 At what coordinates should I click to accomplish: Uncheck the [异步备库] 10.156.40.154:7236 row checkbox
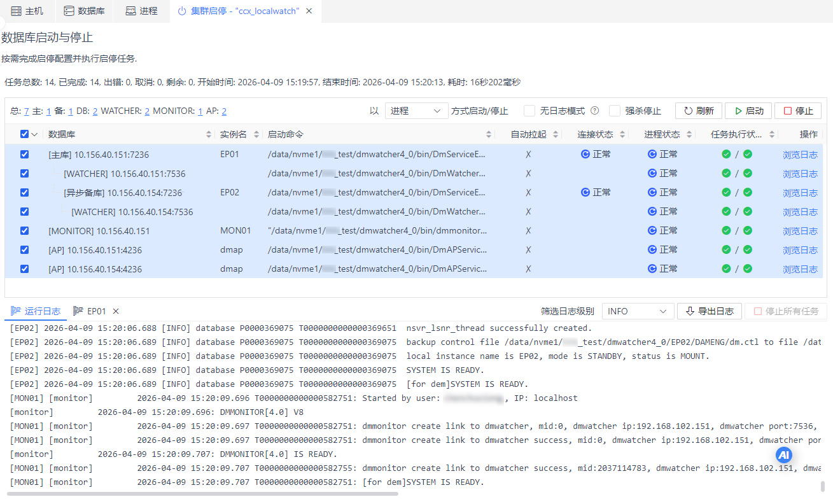pyautogui.click(x=24, y=192)
